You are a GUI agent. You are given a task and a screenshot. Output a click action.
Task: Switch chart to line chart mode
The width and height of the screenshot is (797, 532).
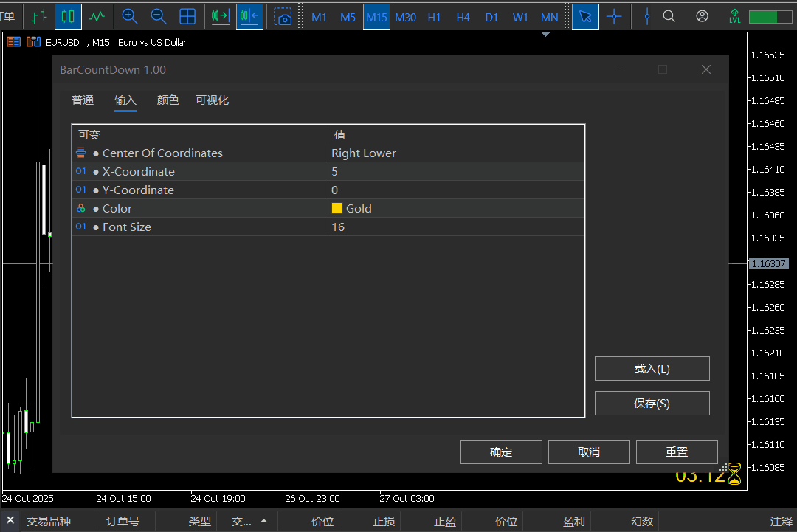click(x=97, y=15)
